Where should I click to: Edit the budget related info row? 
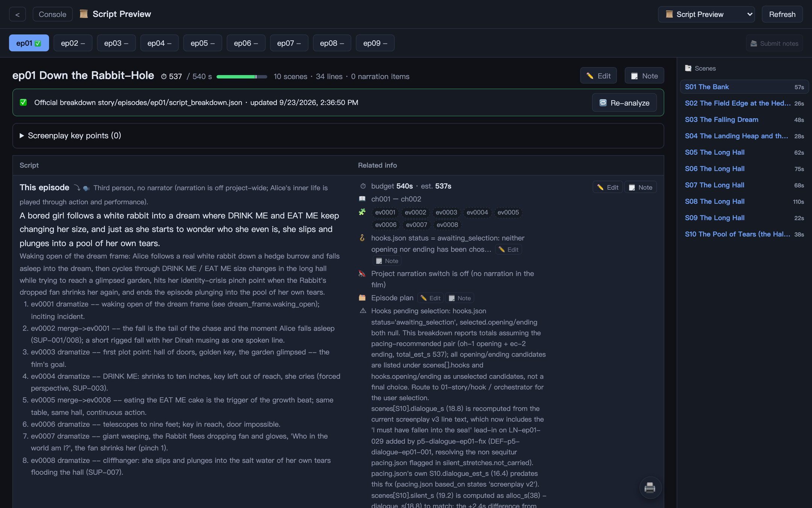608,187
